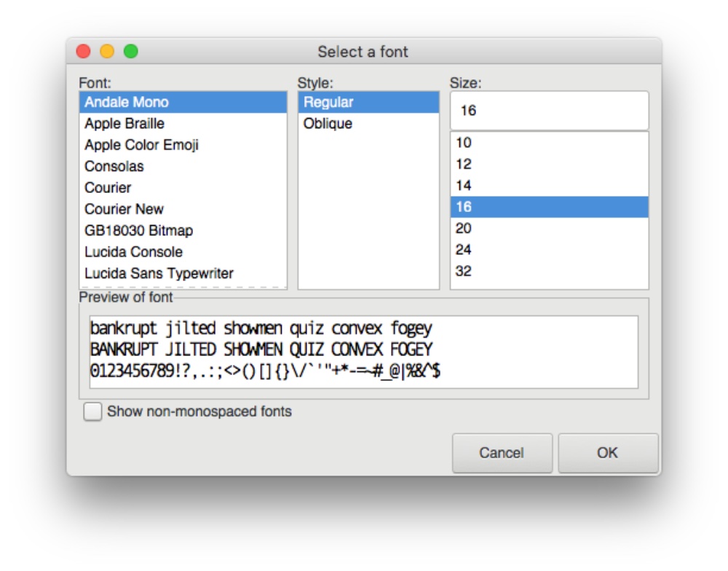This screenshot has width=728, height=571.
Task: Pick Lucida Sans Typewriter font
Action: click(159, 274)
